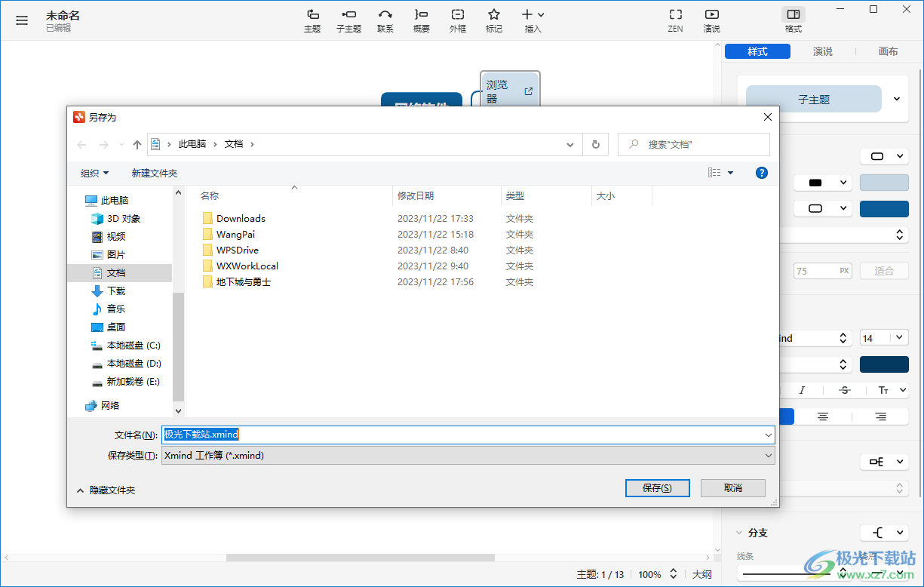Switch to the 演说 panel tab
Image resolution: width=924 pixels, height=587 pixels.
(x=823, y=51)
